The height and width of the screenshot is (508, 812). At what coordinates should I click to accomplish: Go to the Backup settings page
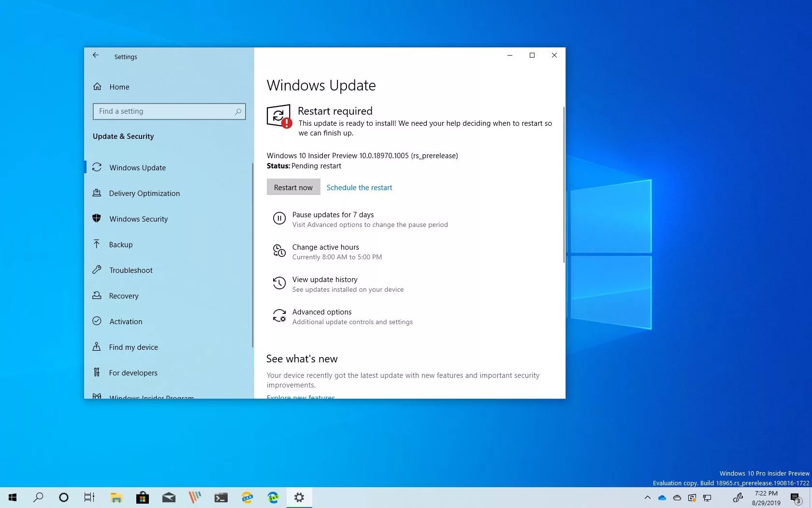pyautogui.click(x=120, y=244)
